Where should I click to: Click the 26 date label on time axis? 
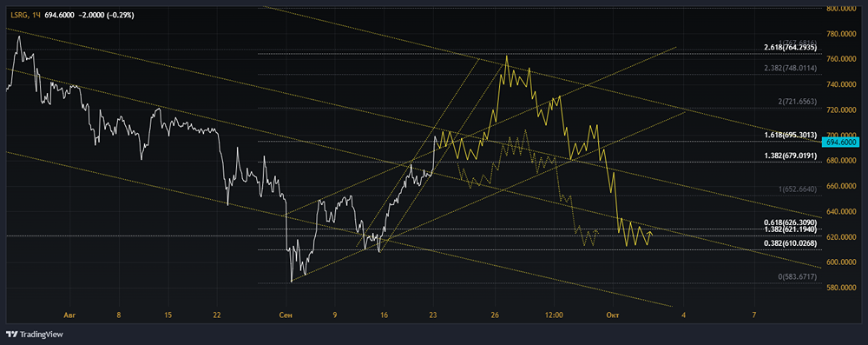(496, 315)
